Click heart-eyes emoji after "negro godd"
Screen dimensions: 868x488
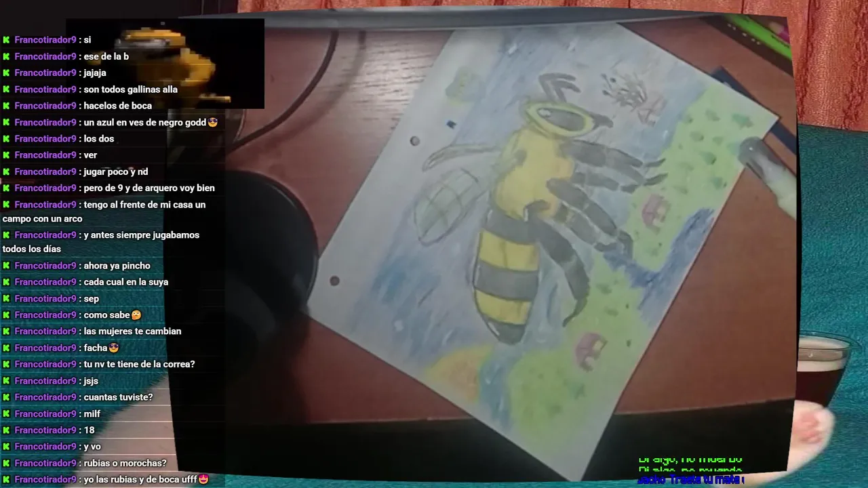[x=213, y=123]
